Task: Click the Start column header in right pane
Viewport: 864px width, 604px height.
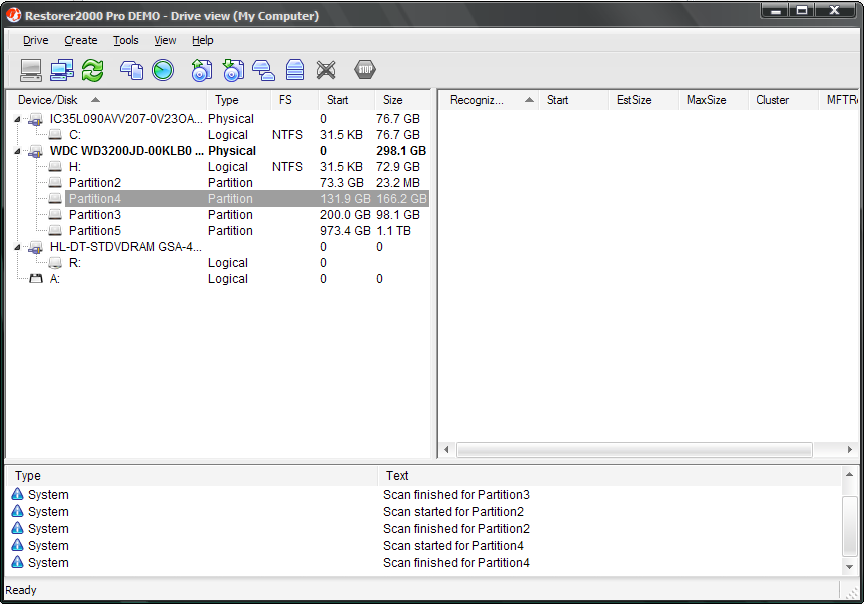Action: tap(574, 100)
